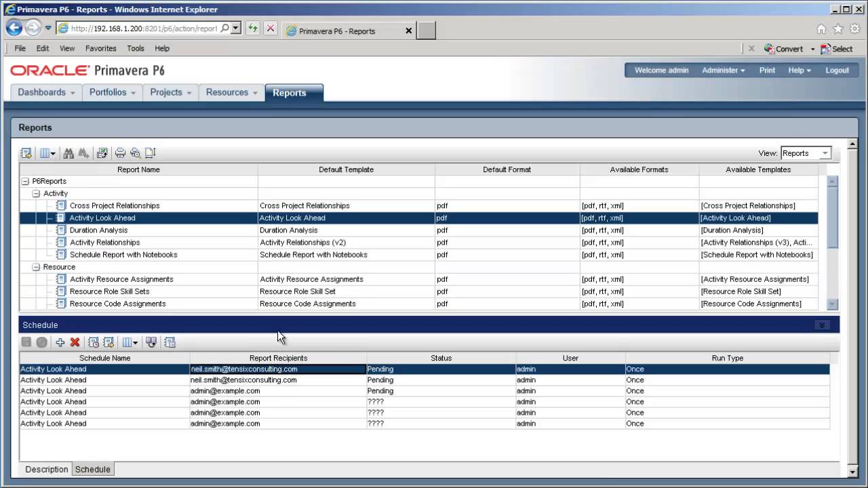The image size is (868, 488).
Task: Collapse the Resource folder node
Action: coord(37,267)
